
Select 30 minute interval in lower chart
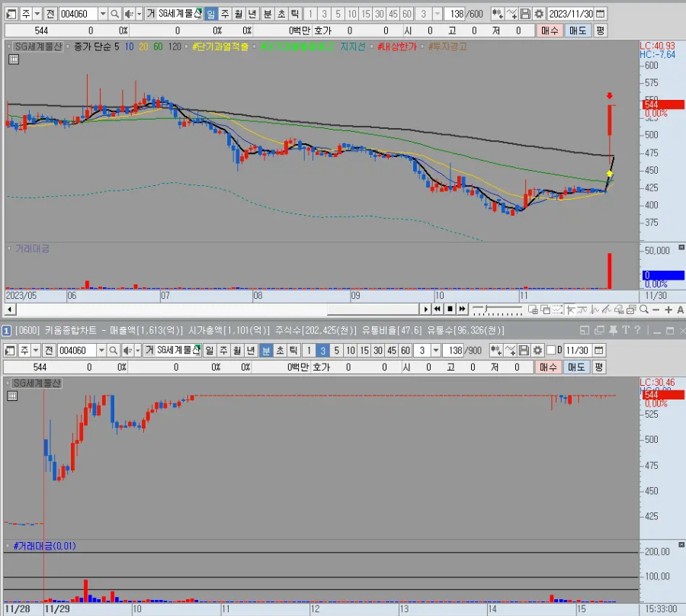pyautogui.click(x=378, y=351)
